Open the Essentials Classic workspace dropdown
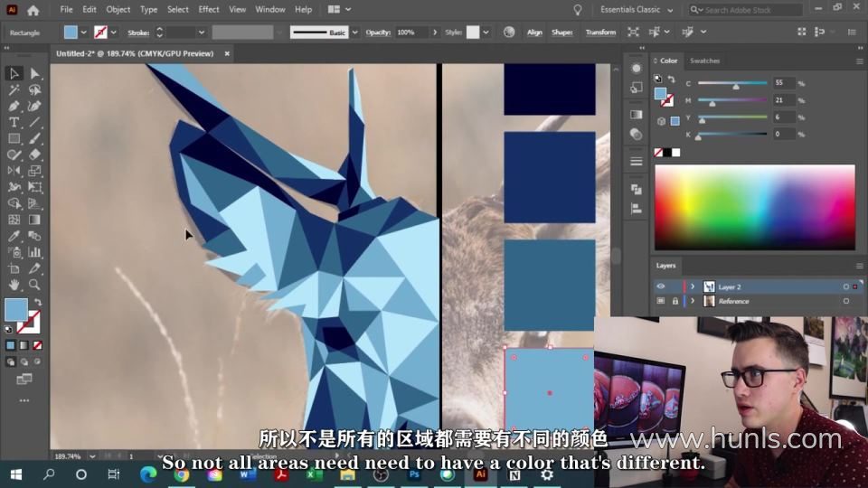 (x=637, y=10)
